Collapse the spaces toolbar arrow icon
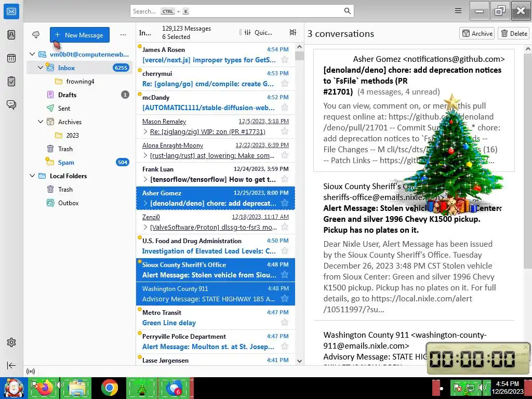Screen dimensions: 532x399 point(11,365)
